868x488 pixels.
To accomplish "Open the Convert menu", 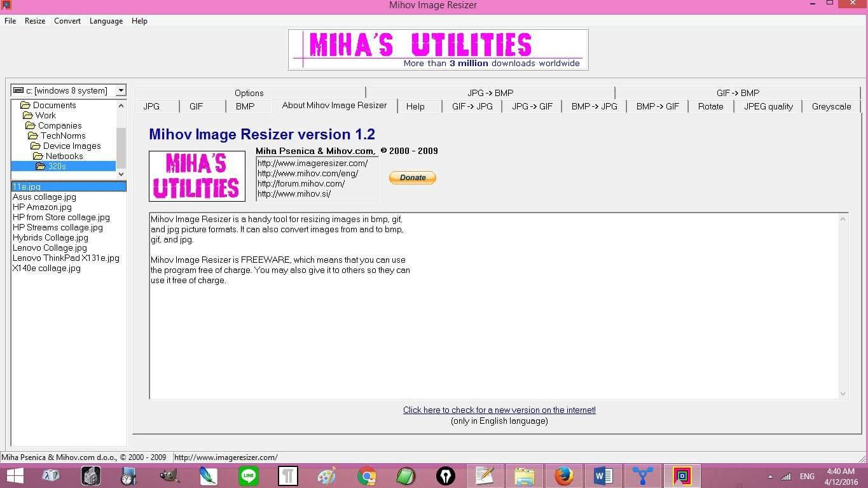I will click(67, 21).
